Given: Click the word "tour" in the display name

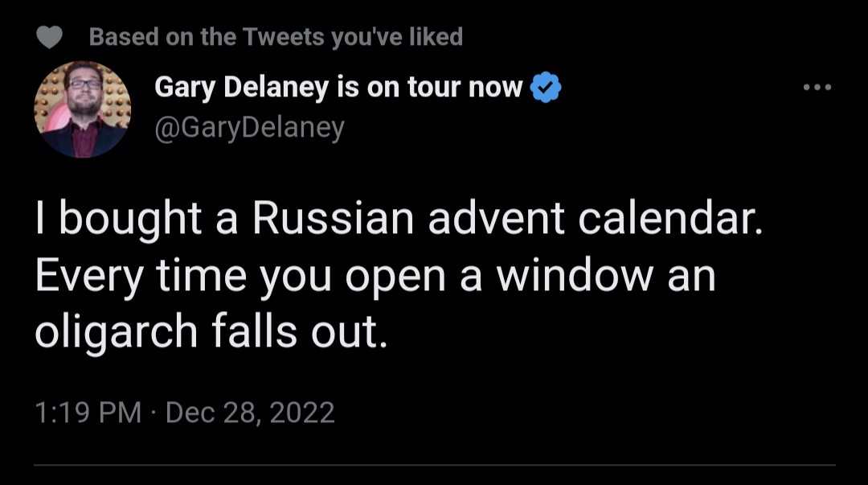Looking at the screenshot, I should (435, 87).
